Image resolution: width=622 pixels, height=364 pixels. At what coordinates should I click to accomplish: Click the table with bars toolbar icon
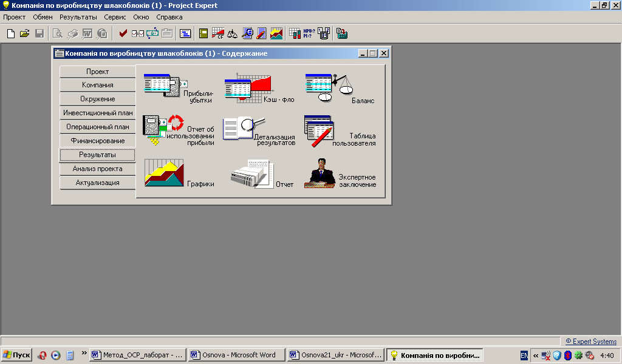(295, 33)
